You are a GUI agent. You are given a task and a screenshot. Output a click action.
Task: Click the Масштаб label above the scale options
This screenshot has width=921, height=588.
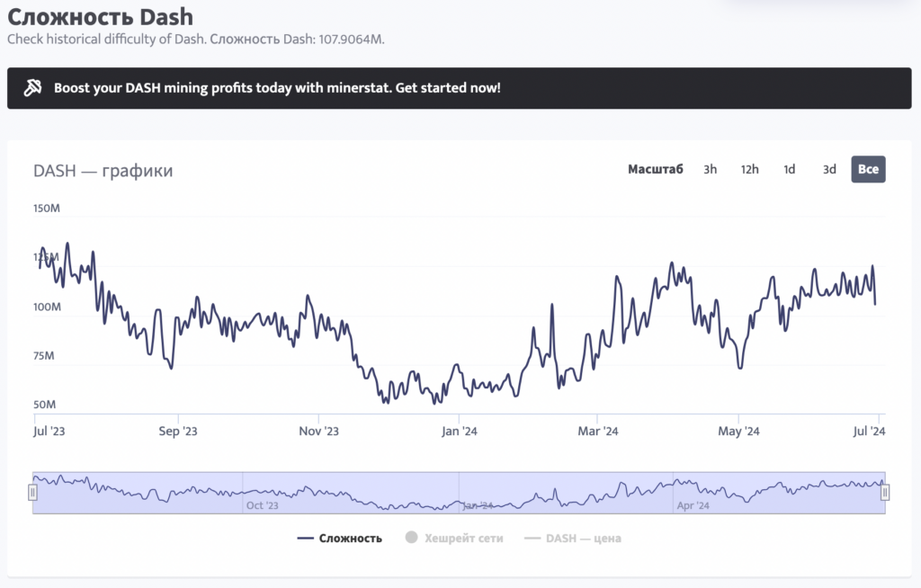[x=656, y=169]
